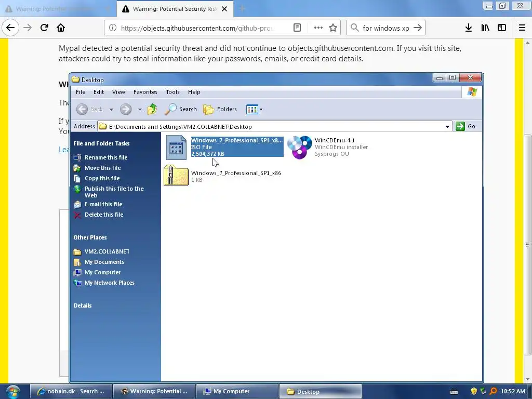The width and height of the screenshot is (532, 399).
Task: Open page actions three-dot menu
Action: (x=318, y=28)
